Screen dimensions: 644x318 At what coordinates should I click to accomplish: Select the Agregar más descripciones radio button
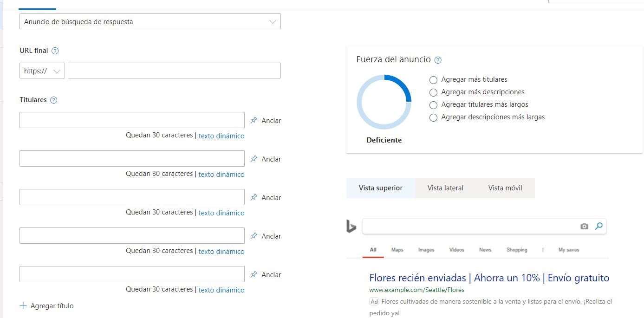(433, 92)
